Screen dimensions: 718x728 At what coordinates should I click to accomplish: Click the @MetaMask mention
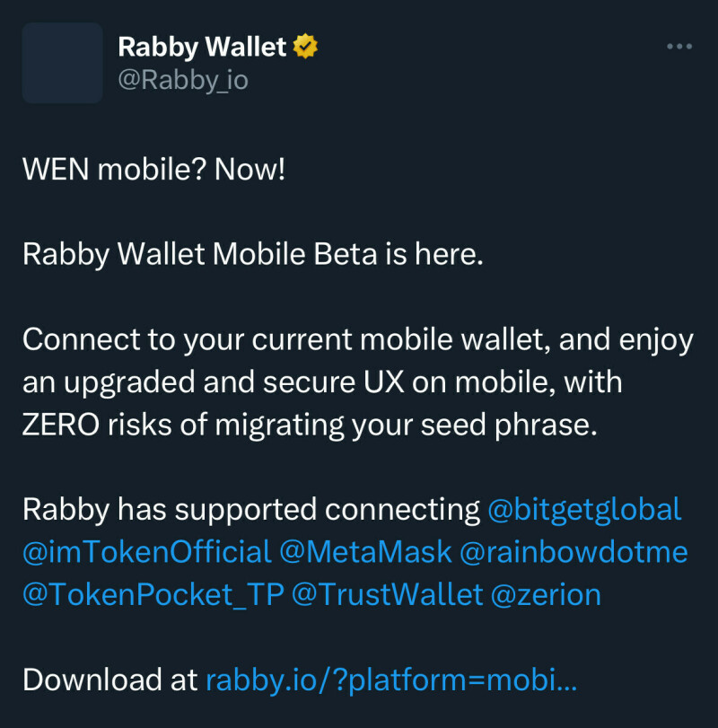(x=366, y=551)
